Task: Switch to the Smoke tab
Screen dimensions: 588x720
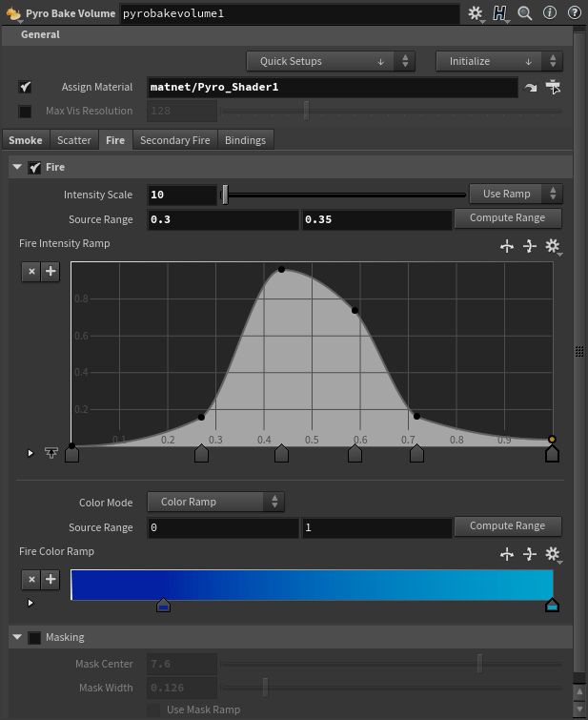Action: click(26, 140)
